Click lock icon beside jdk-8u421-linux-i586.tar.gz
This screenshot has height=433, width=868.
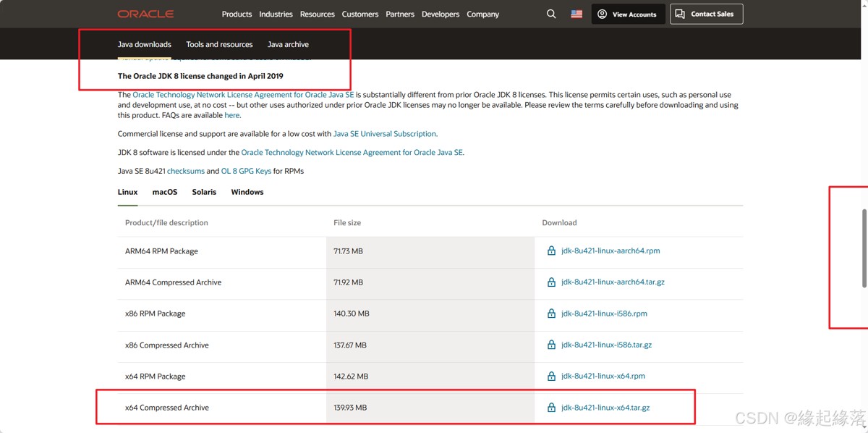click(551, 345)
